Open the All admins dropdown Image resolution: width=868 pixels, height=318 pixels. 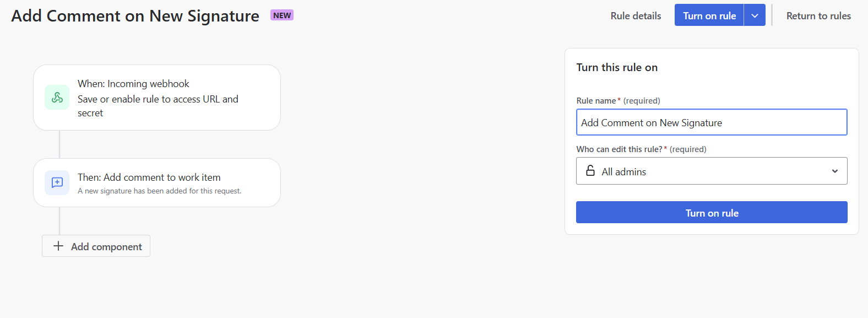tap(710, 171)
